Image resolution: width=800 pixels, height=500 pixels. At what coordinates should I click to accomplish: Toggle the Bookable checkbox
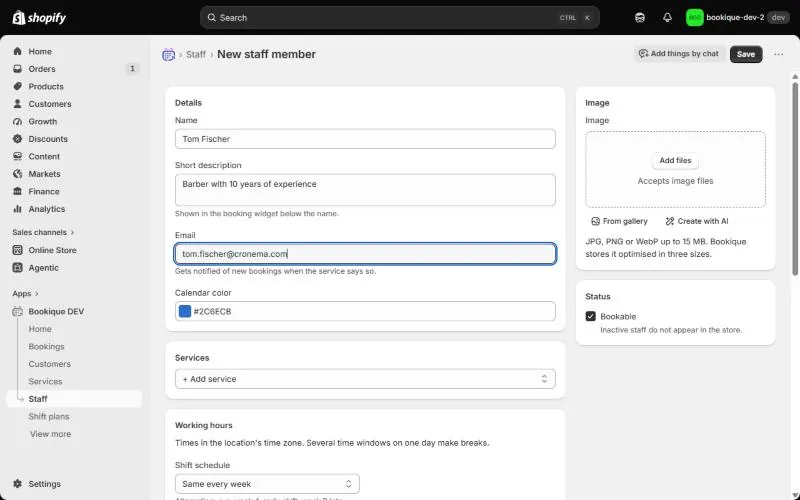tap(591, 316)
